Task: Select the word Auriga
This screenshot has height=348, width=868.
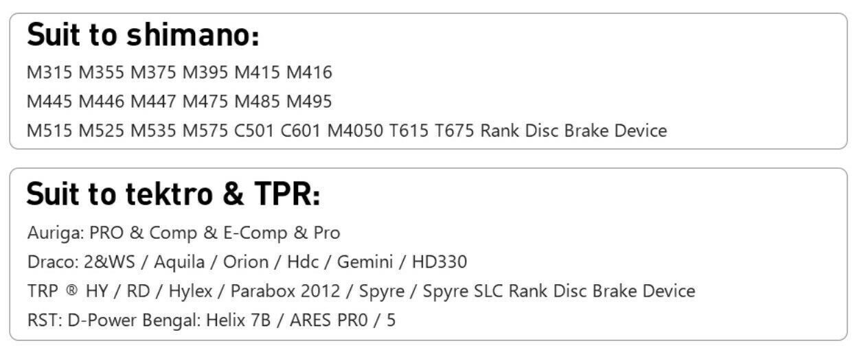Action: coord(55,233)
